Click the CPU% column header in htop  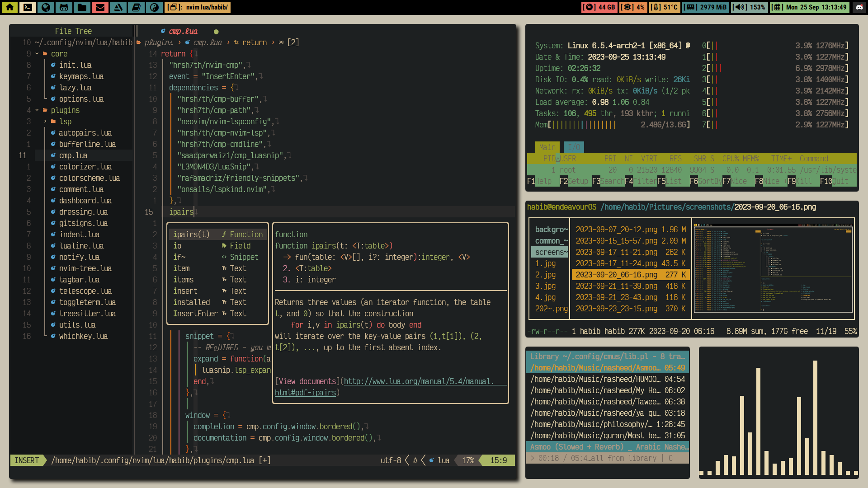click(x=730, y=159)
